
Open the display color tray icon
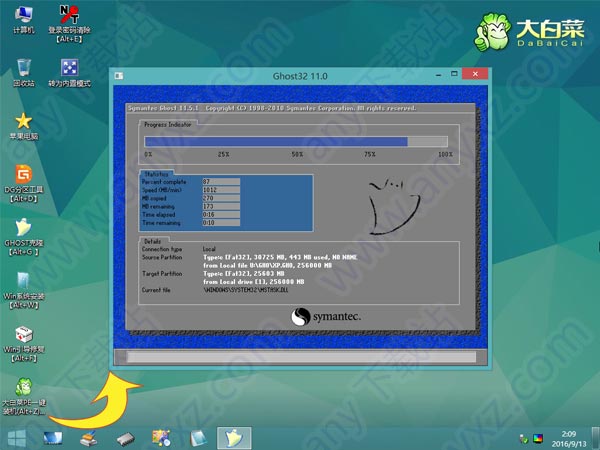(x=538, y=439)
